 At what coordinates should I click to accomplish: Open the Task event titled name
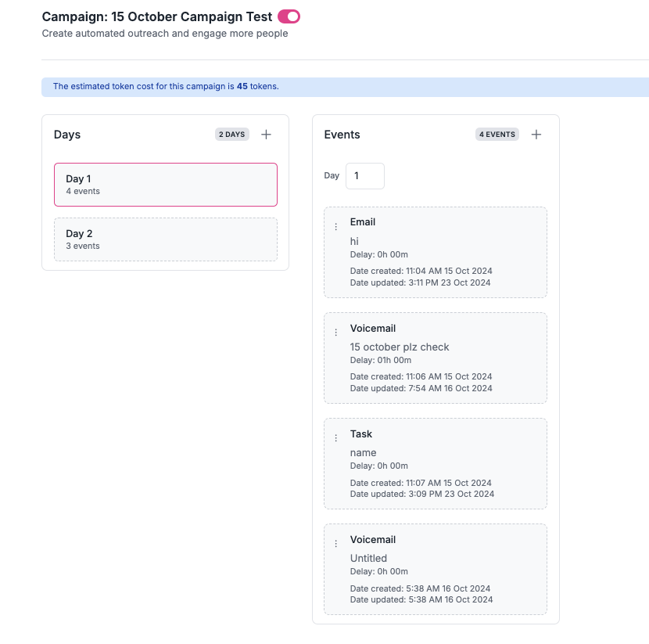point(436,463)
